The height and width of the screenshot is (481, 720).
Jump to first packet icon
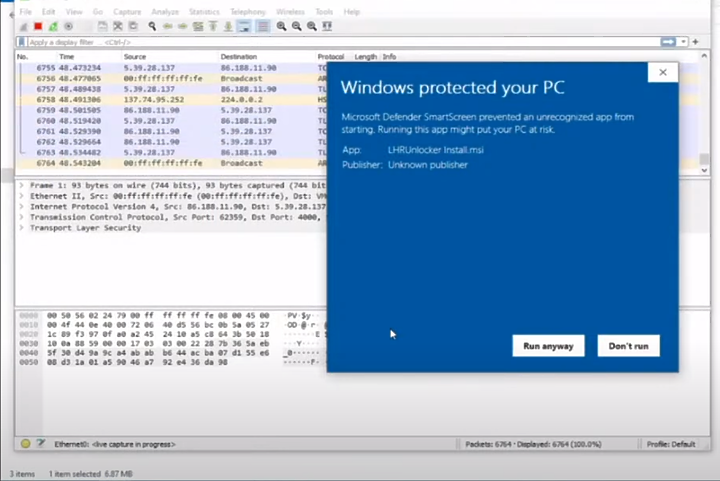[213, 26]
